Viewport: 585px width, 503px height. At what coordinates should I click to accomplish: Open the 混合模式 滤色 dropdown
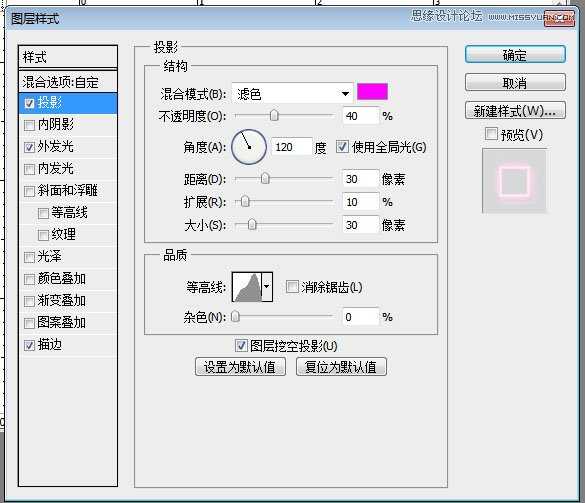(x=292, y=93)
